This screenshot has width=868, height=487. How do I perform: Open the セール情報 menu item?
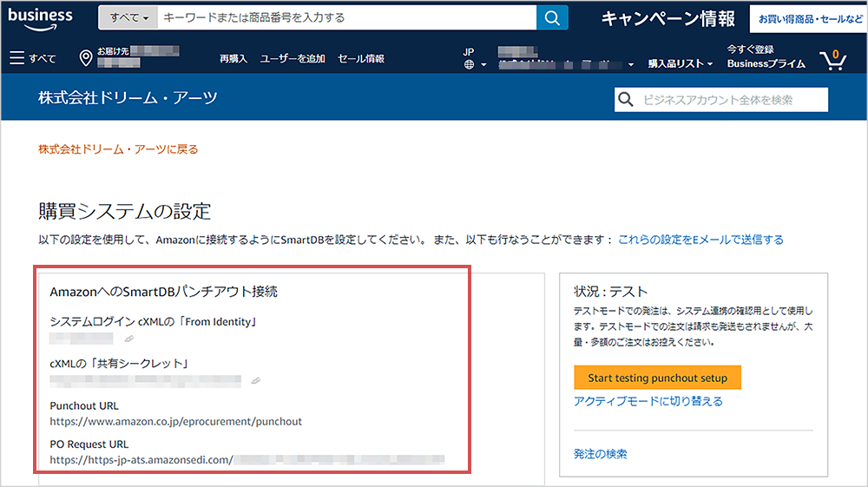(361, 59)
